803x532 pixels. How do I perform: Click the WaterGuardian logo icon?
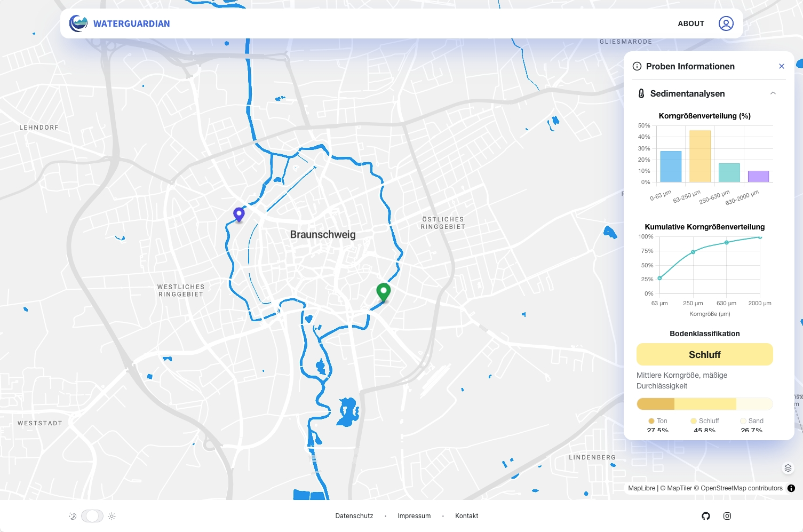click(78, 23)
